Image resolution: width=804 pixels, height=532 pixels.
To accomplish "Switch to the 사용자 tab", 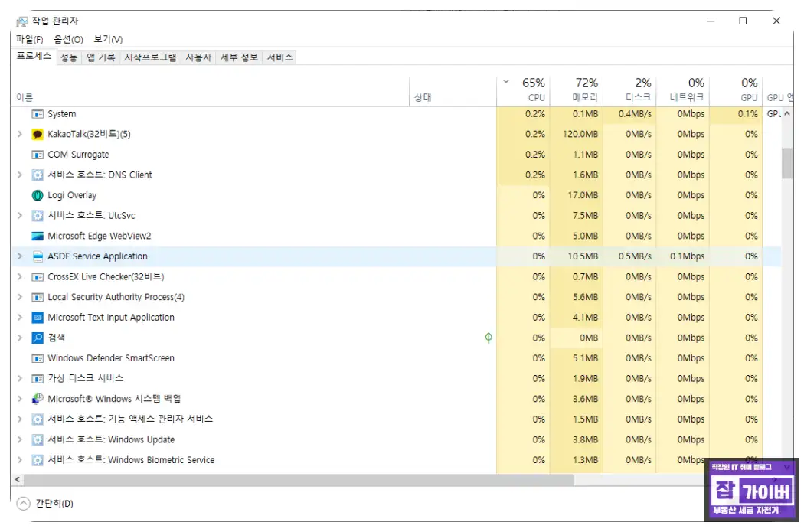I will [198, 57].
